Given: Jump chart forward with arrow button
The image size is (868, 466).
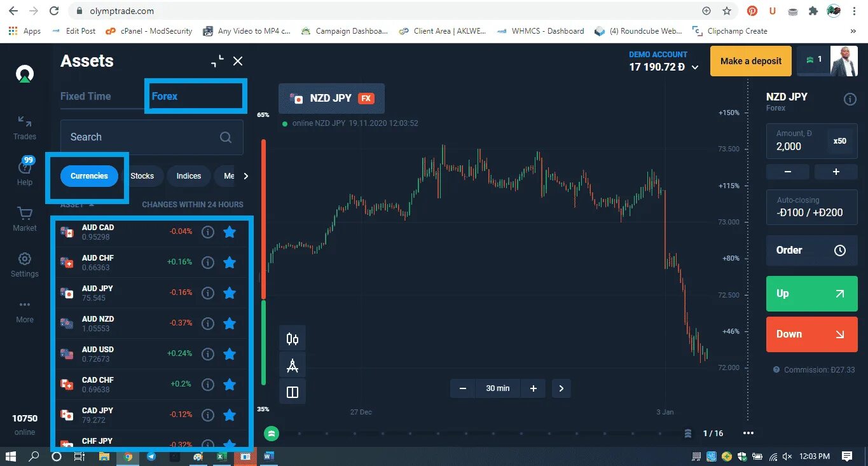Looking at the screenshot, I should coord(561,388).
